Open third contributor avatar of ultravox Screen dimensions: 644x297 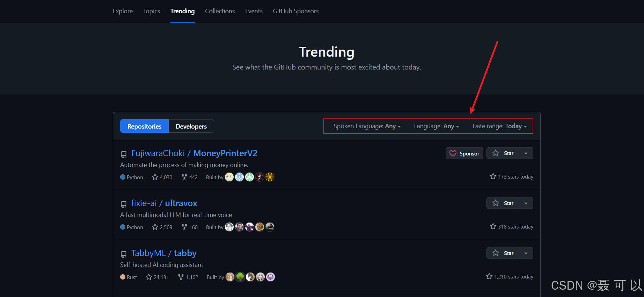click(249, 227)
